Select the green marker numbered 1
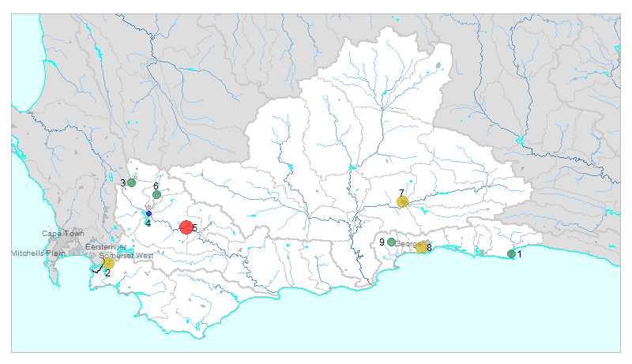This screenshot has height=364, width=632. click(511, 253)
